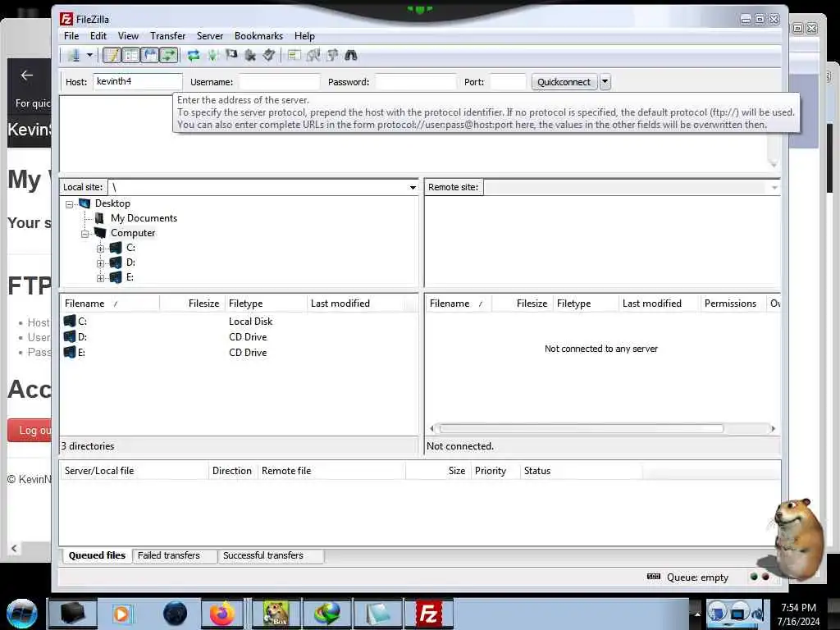This screenshot has width=840, height=630.
Task: Switch to the Queued files tab
Action: pyautogui.click(x=97, y=555)
